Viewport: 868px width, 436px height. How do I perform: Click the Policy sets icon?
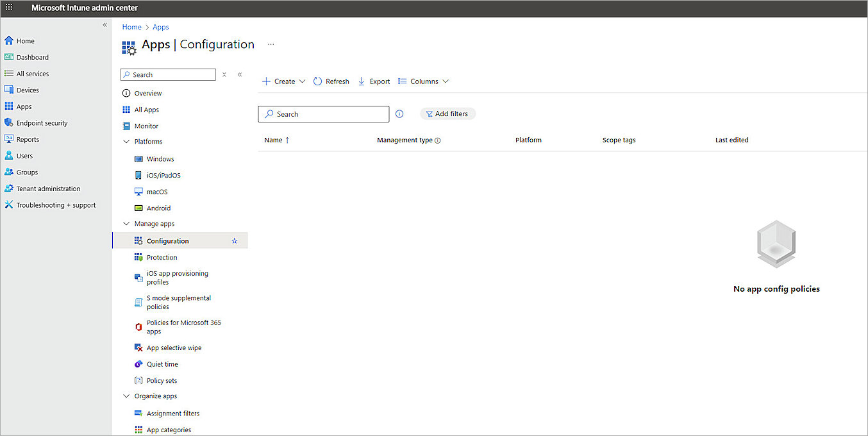coord(138,380)
